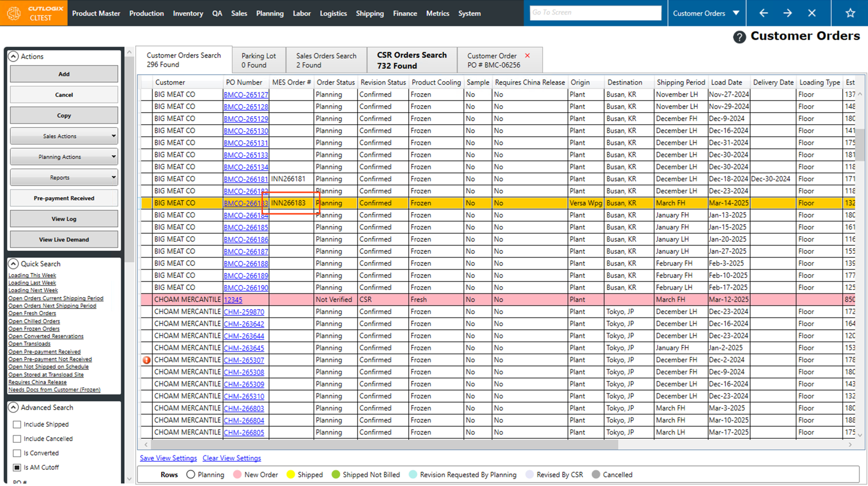Screen dimensions: 868x486
Task: Open the Inventory menu
Action: click(188, 13)
